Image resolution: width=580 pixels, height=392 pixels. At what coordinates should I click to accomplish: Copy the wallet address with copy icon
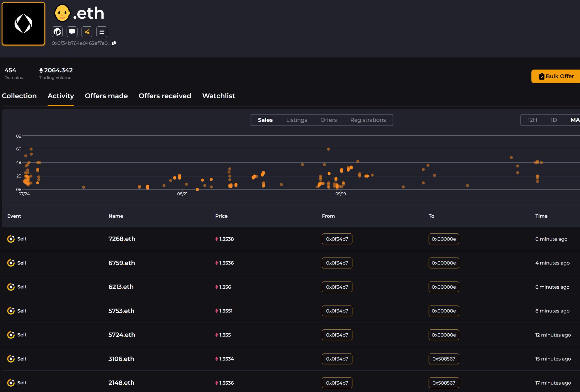[114, 43]
